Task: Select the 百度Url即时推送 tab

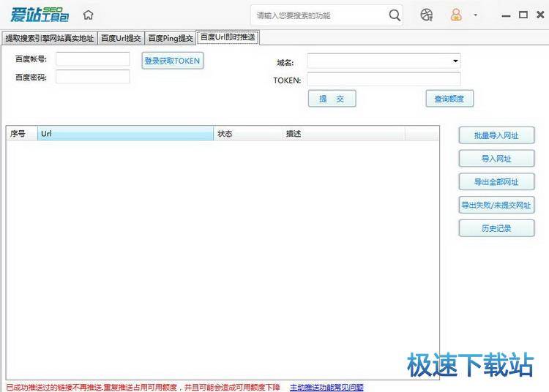Action: (228, 37)
